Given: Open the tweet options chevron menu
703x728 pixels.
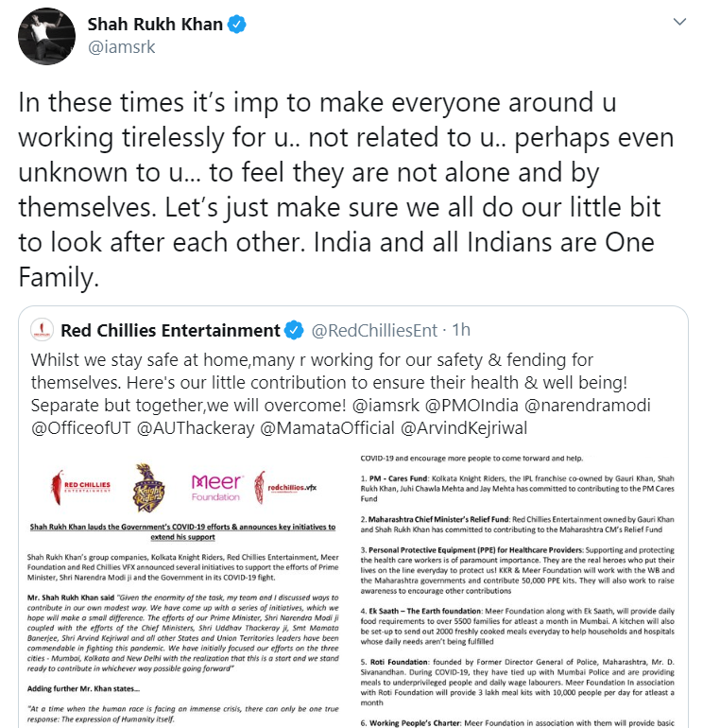Looking at the screenshot, I should 677,21.
